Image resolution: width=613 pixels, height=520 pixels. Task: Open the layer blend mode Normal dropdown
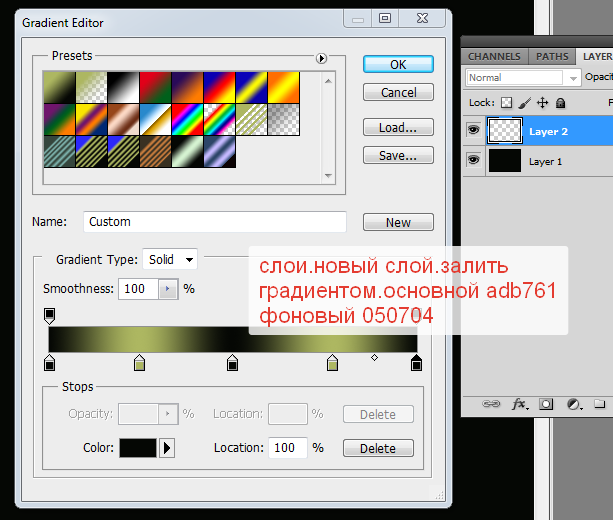tap(523, 77)
